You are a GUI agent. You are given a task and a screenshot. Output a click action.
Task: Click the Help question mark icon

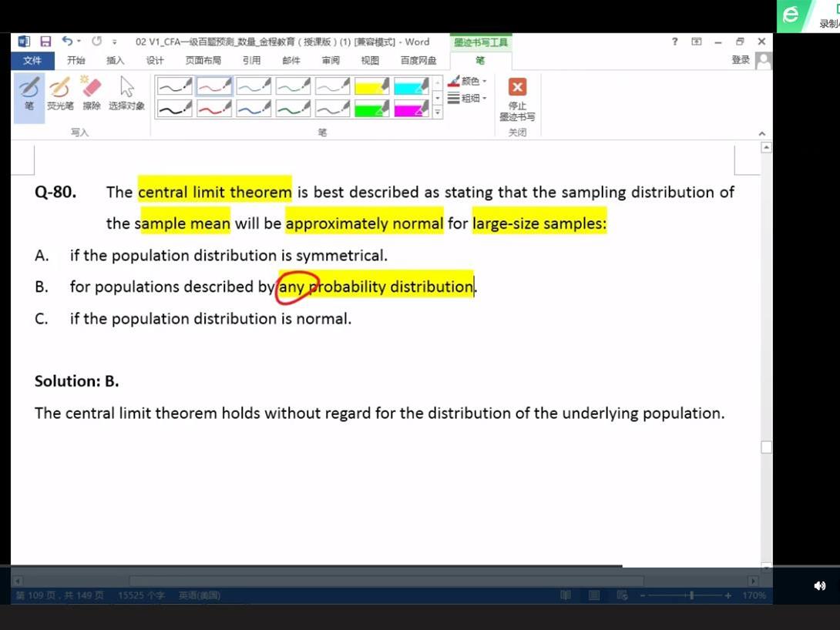[674, 42]
